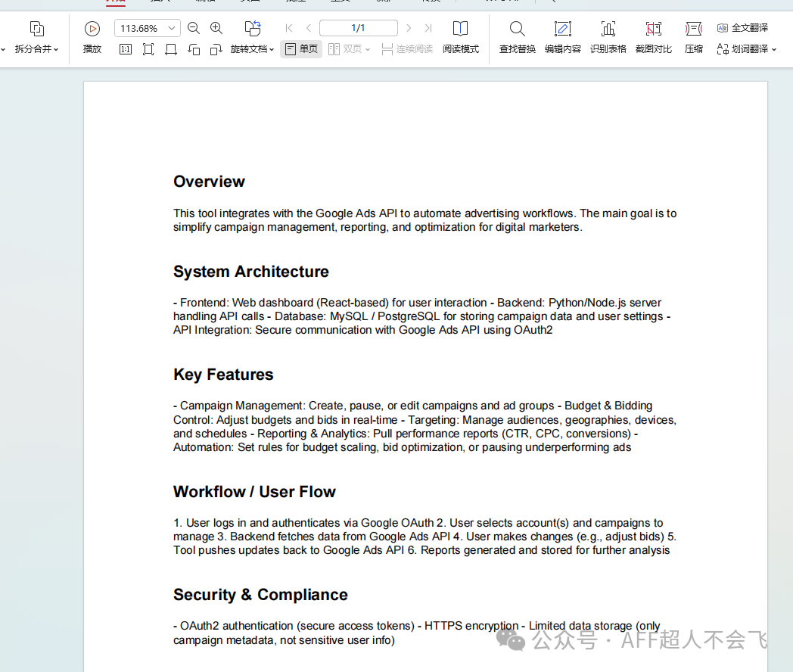Click paragraph starting 'This tool integrates with'
Screen dimensions: 793x672
[424, 220]
